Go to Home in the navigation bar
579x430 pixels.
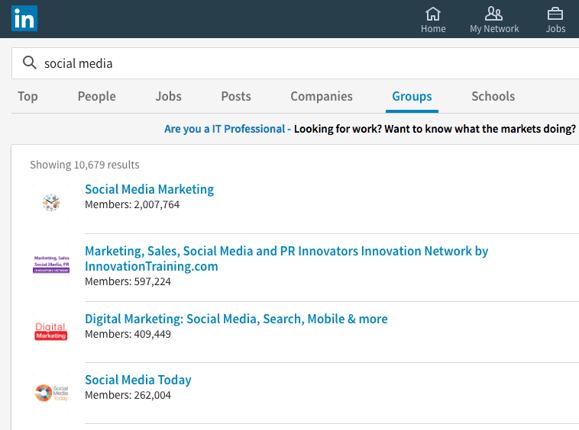point(433,20)
